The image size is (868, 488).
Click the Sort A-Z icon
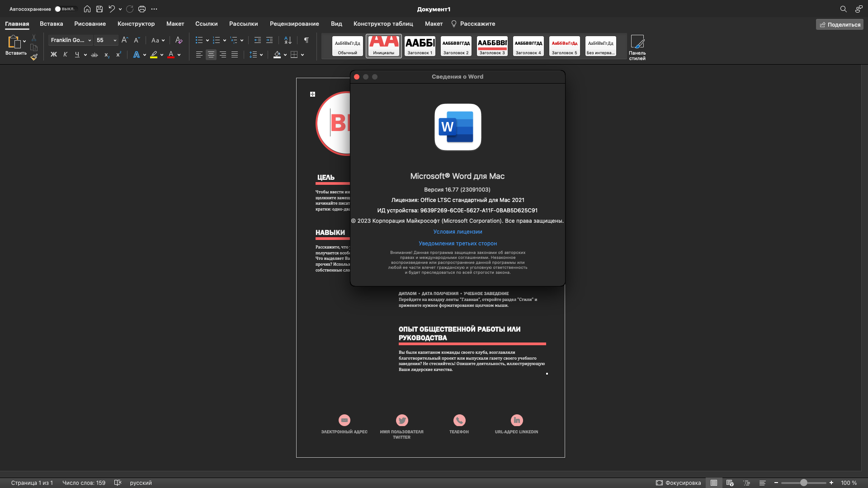click(x=288, y=40)
